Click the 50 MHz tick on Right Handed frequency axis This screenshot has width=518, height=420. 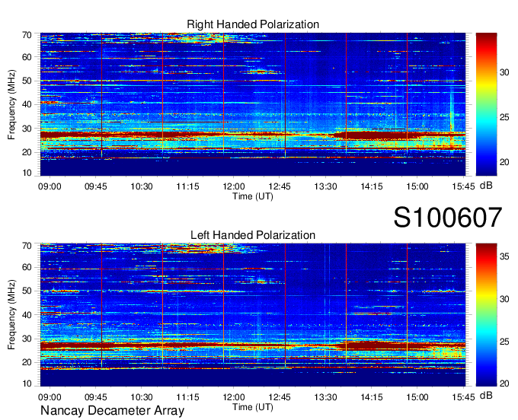[x=27, y=81]
